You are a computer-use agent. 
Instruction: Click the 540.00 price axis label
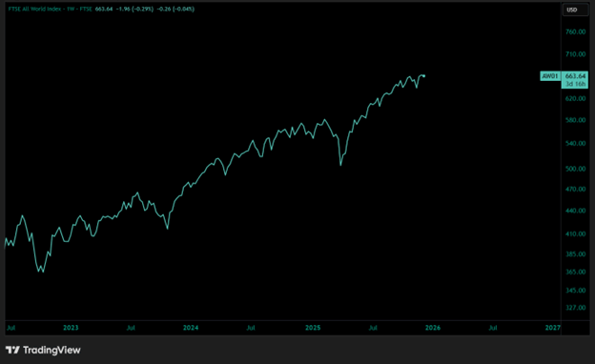click(575, 143)
